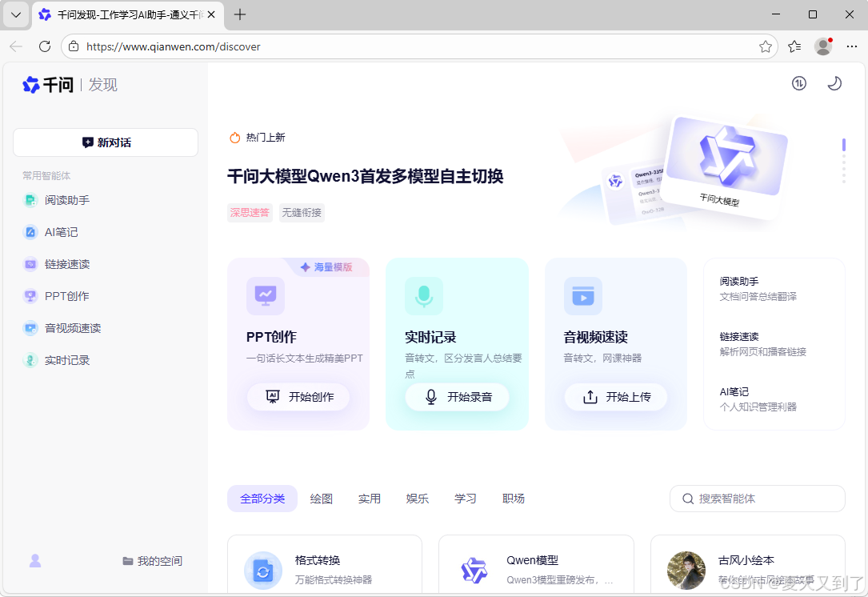868x597 pixels.
Task: Select the 全部分类 tab
Action: point(262,499)
